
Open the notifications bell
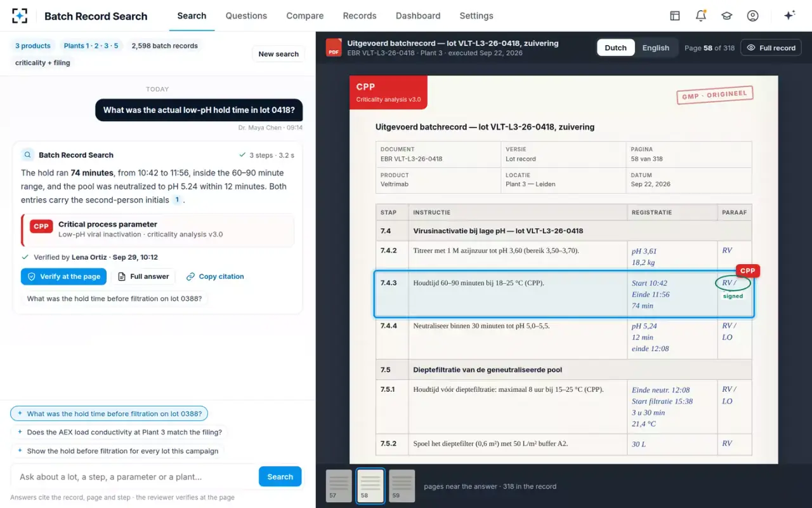701,16
